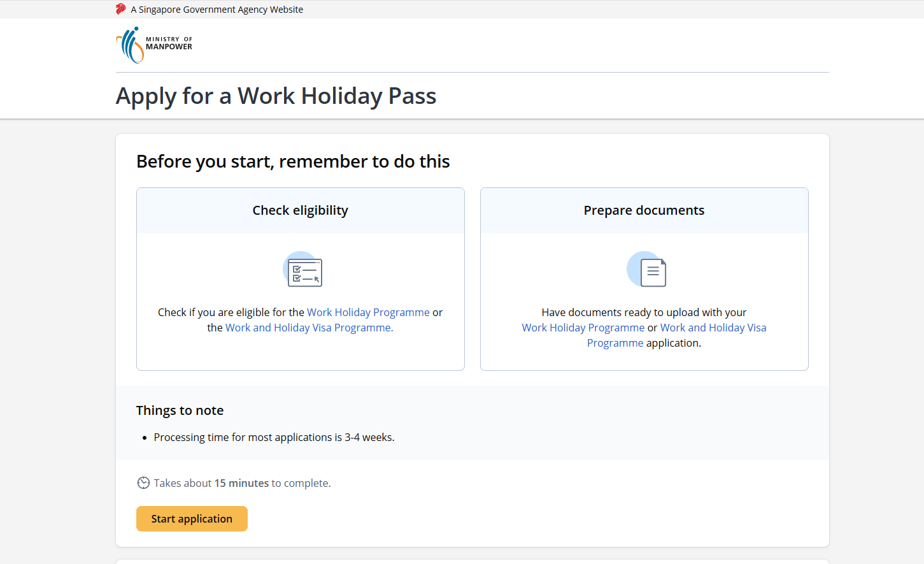Click the checklist eligibility icon
This screenshot has height=564, width=924.
tap(302, 269)
